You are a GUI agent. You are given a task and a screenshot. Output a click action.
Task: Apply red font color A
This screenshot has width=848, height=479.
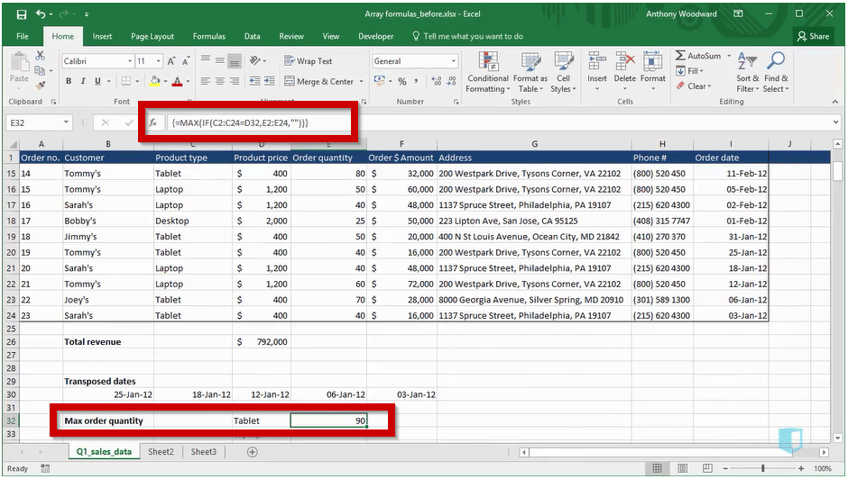point(177,81)
